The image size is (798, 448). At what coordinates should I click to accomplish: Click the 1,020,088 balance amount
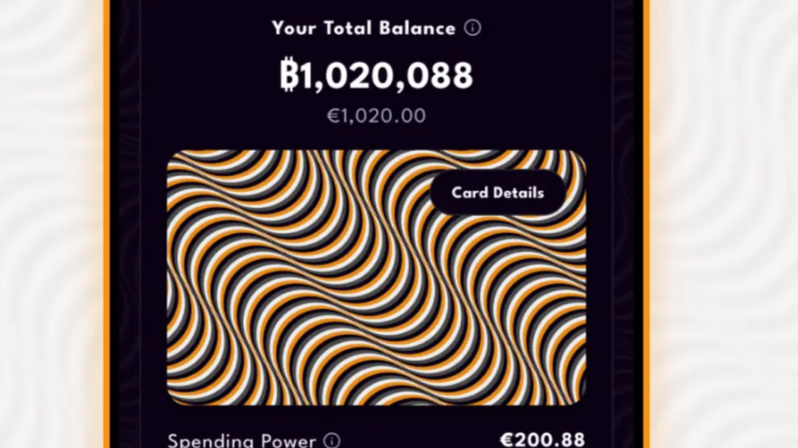385,76
